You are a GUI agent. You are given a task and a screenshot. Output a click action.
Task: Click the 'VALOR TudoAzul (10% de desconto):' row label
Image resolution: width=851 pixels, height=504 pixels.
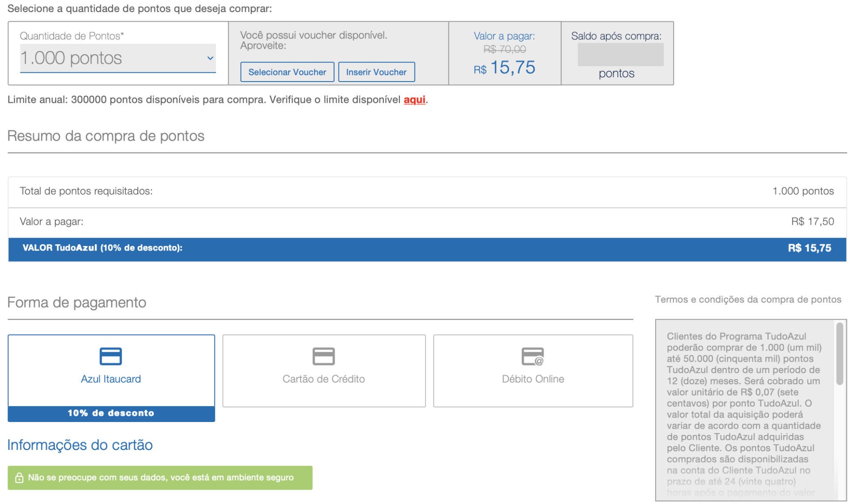pos(102,248)
